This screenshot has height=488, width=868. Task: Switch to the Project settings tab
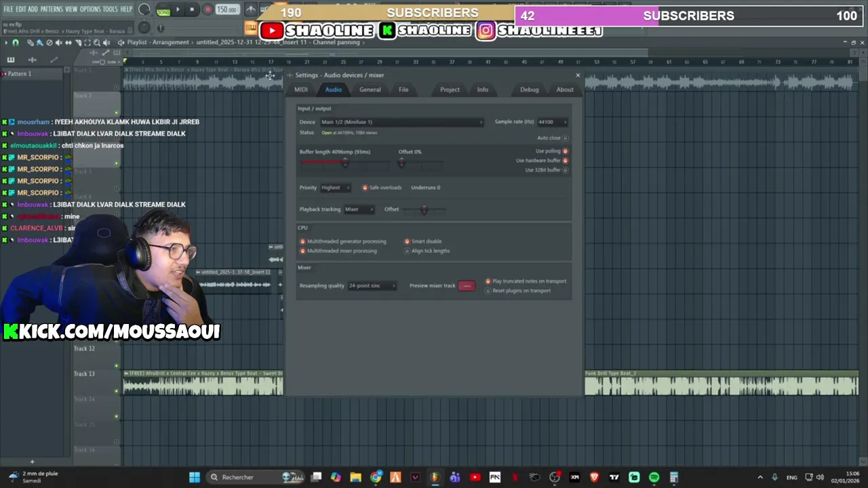(450, 89)
